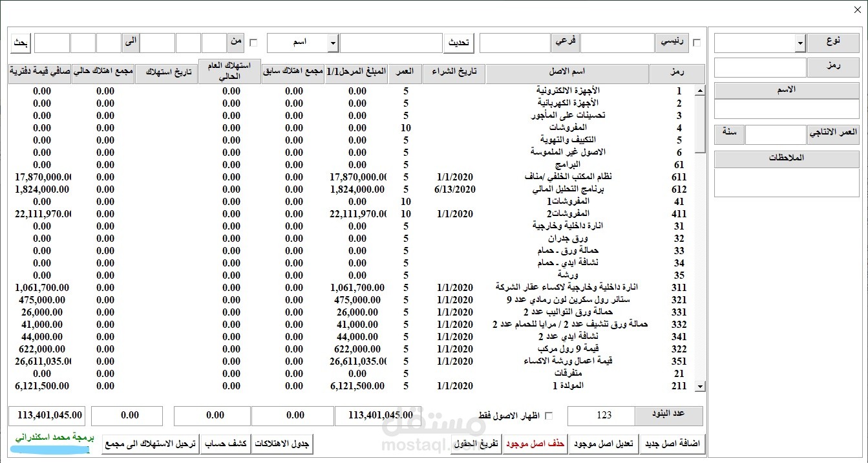
Task: Click the اسم الاصل column header
Action: click(567, 71)
